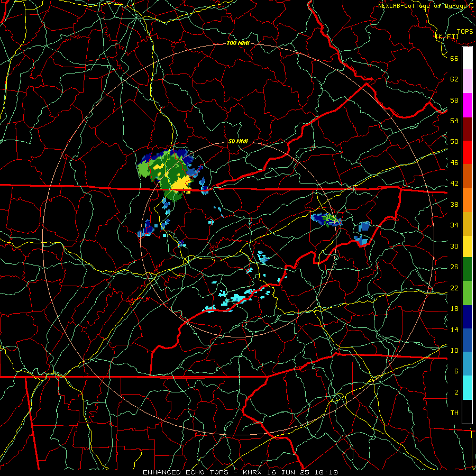Select the dark red (maroon) legend swatch
This screenshot has width=476, height=476.
(467, 129)
